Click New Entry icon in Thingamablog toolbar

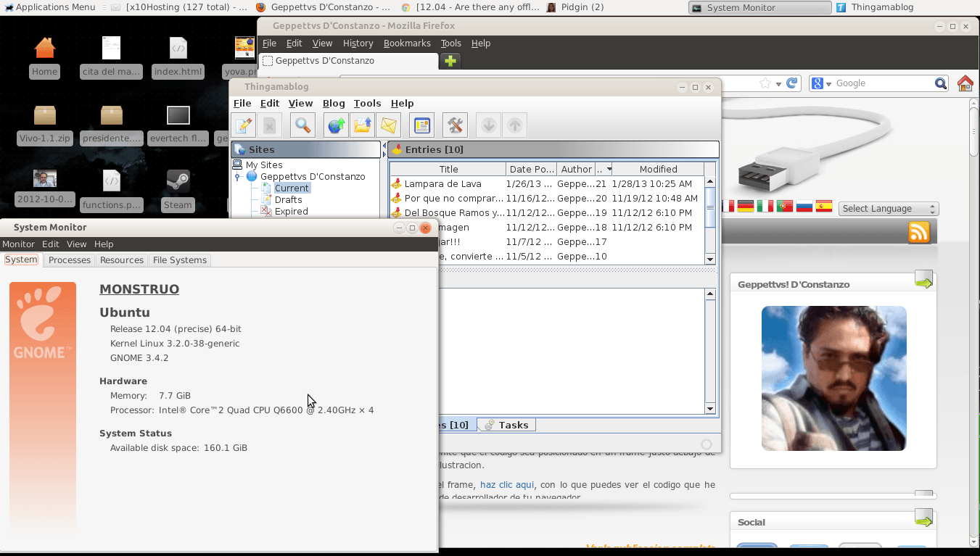(x=244, y=125)
